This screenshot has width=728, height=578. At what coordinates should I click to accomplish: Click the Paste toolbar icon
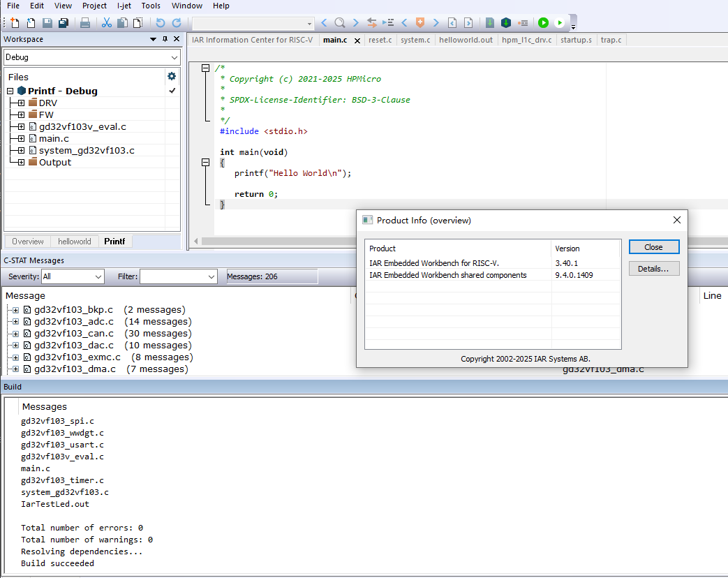pos(138,23)
